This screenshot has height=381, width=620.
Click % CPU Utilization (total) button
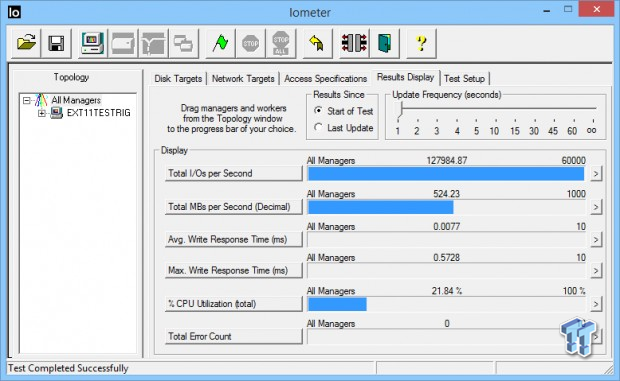(234, 304)
